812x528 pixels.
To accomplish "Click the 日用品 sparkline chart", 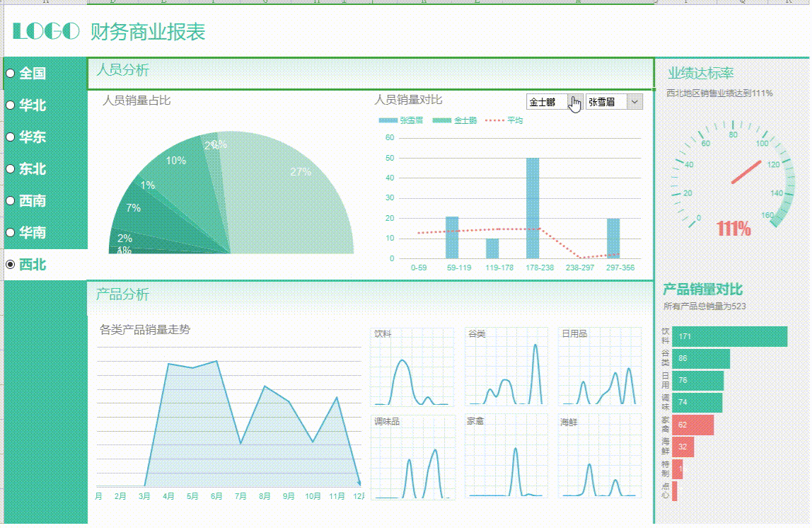I will tap(598, 366).
